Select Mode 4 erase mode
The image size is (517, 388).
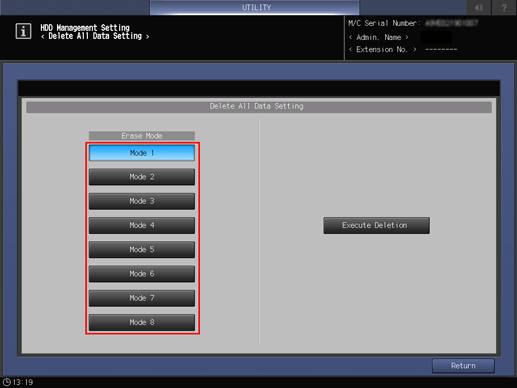[x=142, y=225]
